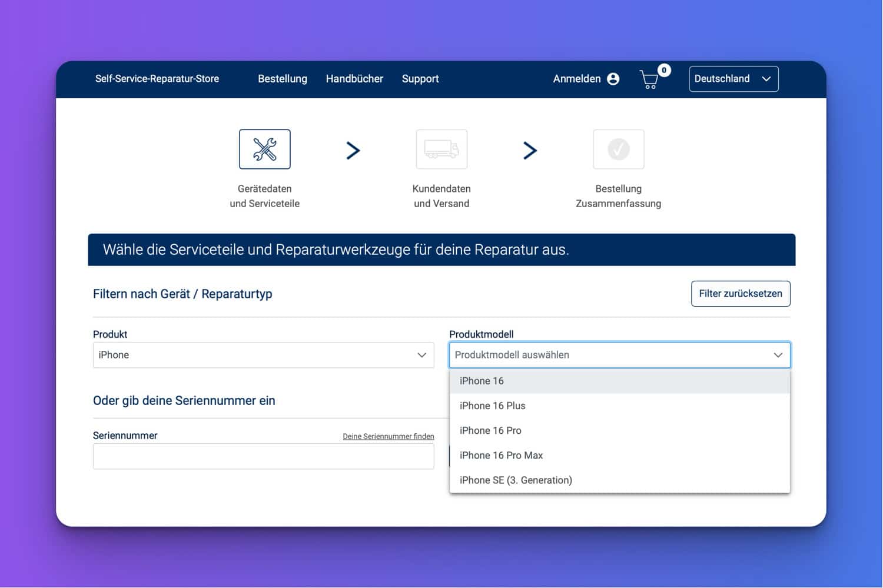
Task: Open the Produkt dropdown showing iPhone
Action: 263,355
